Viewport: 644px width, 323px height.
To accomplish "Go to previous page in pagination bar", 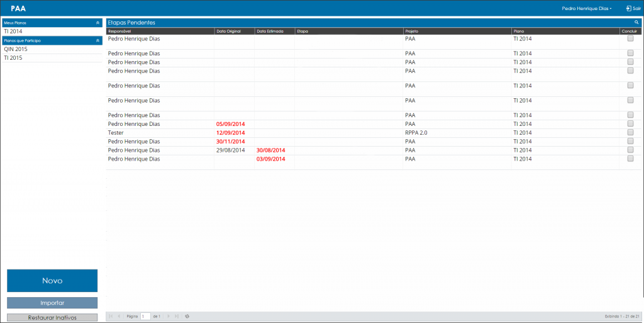I will 119,317.
